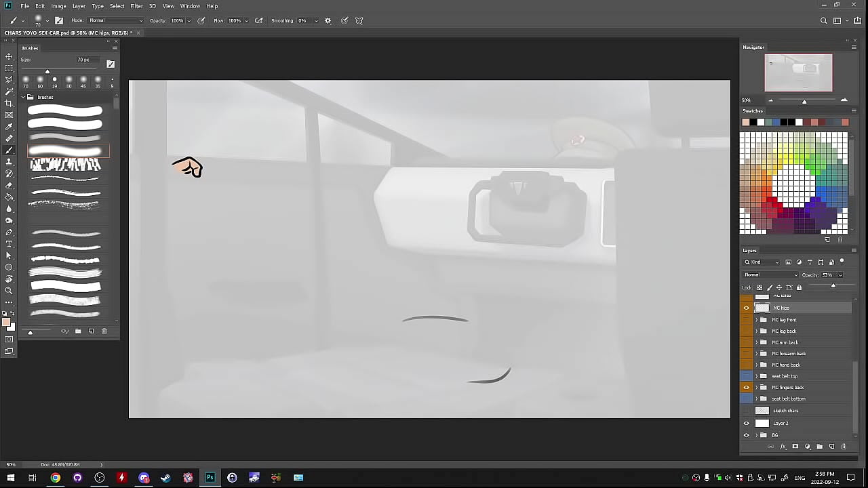Toggle visibility of Layer 2
868x488 pixels.
pos(747,423)
